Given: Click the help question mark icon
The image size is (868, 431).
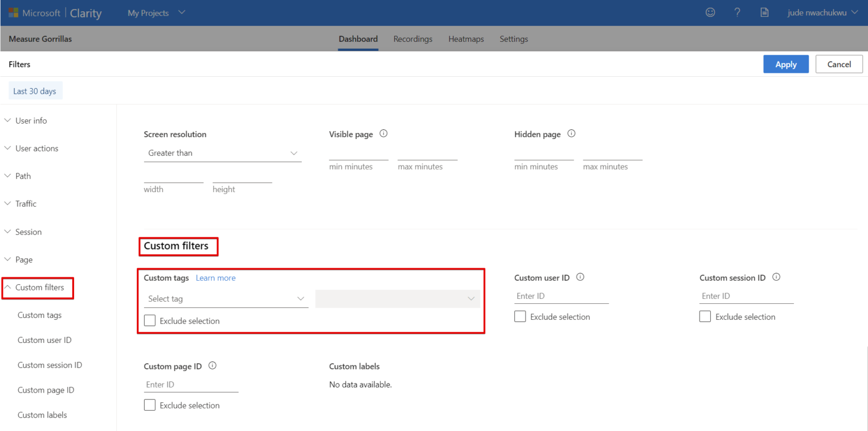Looking at the screenshot, I should 737,12.
